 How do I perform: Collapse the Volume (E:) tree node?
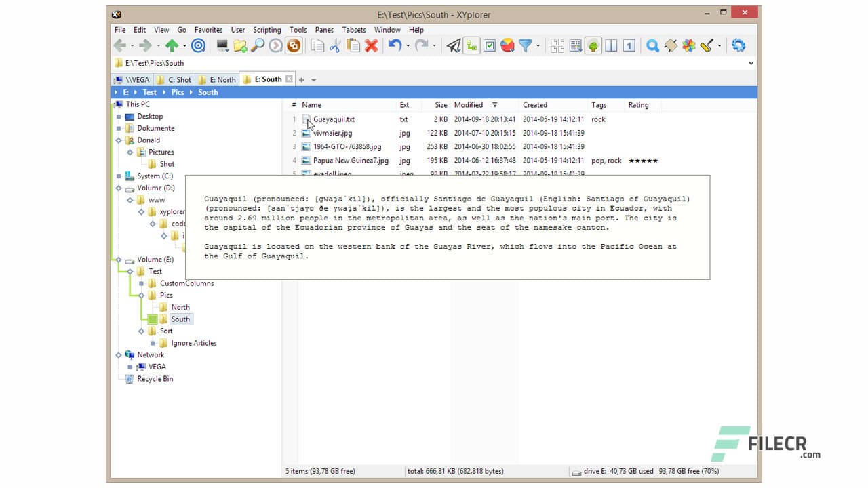119,259
